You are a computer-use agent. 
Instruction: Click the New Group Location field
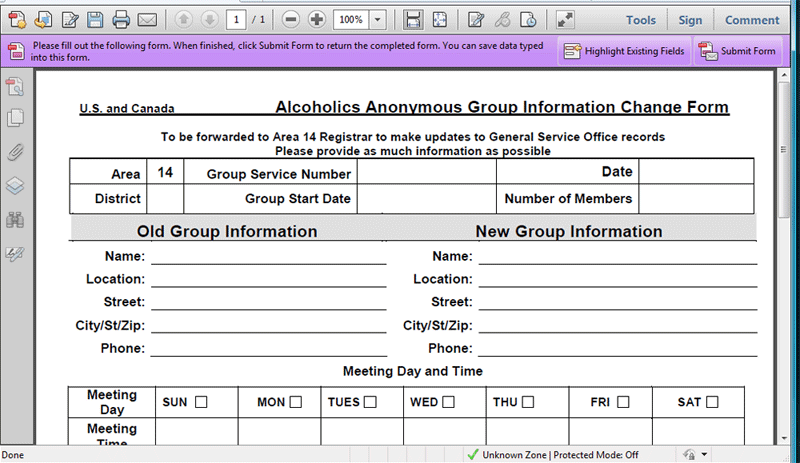[617, 279]
